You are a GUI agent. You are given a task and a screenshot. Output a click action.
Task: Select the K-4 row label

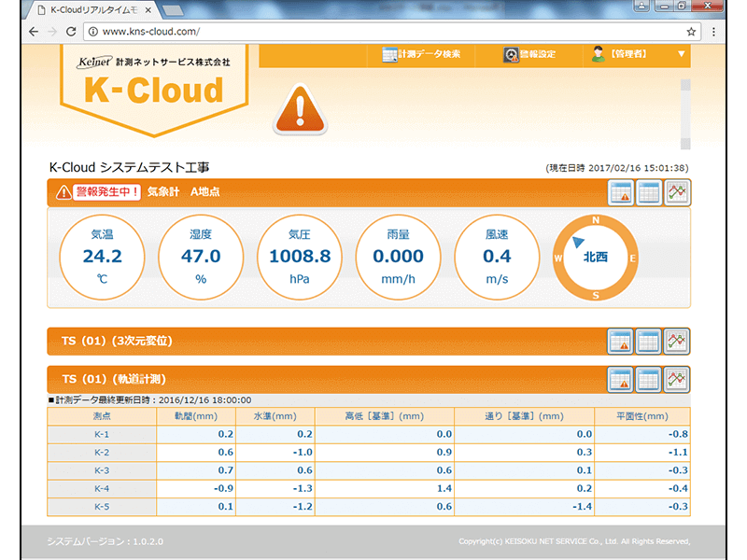tap(102, 488)
